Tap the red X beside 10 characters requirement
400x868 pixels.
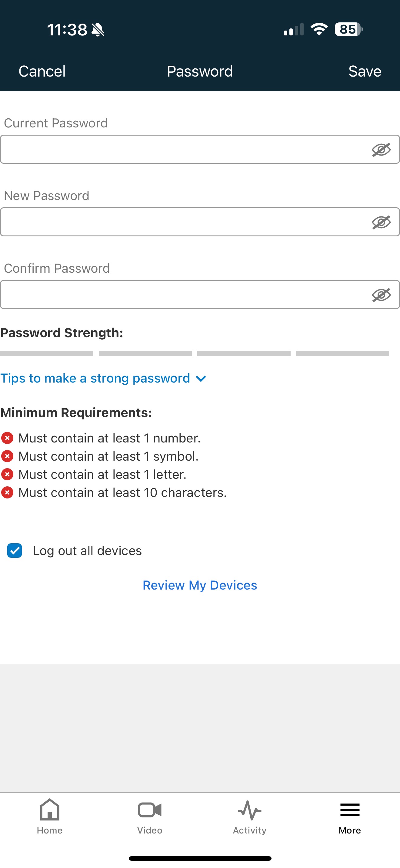pos(7,493)
